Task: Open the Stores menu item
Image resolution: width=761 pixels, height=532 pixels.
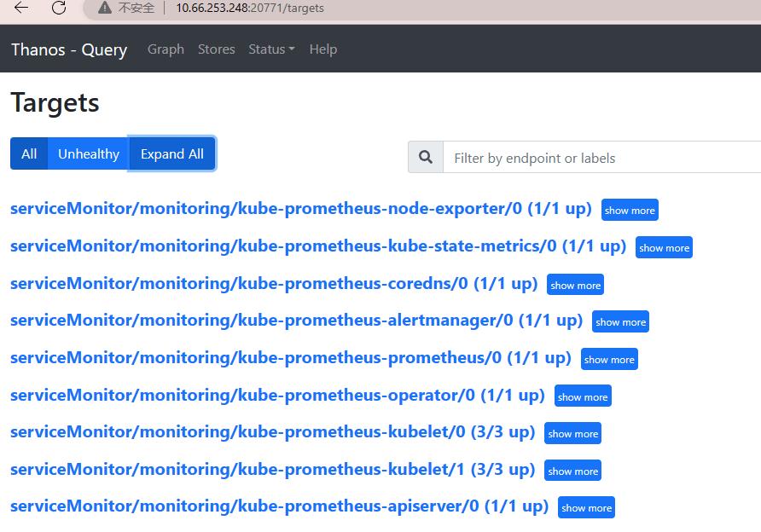Action: (x=216, y=49)
